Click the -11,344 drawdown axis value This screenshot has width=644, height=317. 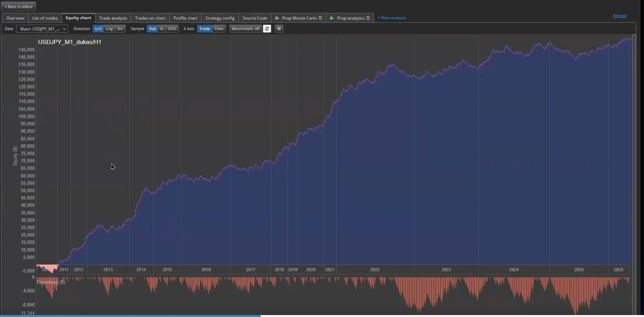pos(28,313)
